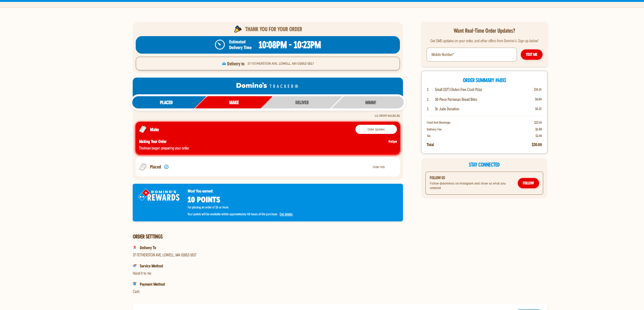Click the car icon beside Delivery to
The image size is (644, 310).
click(224, 64)
